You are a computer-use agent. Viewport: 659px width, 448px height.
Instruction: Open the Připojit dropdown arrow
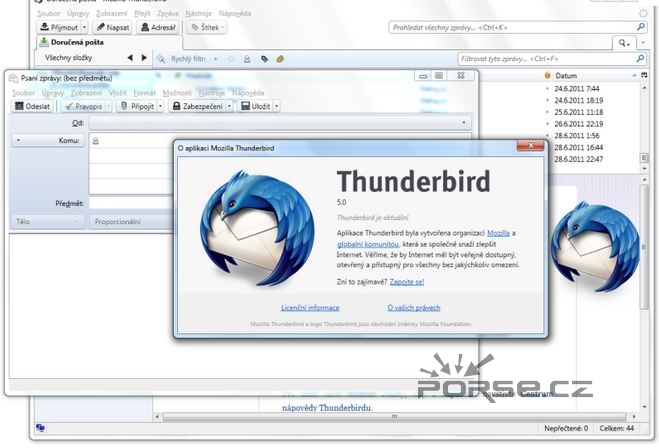point(161,106)
